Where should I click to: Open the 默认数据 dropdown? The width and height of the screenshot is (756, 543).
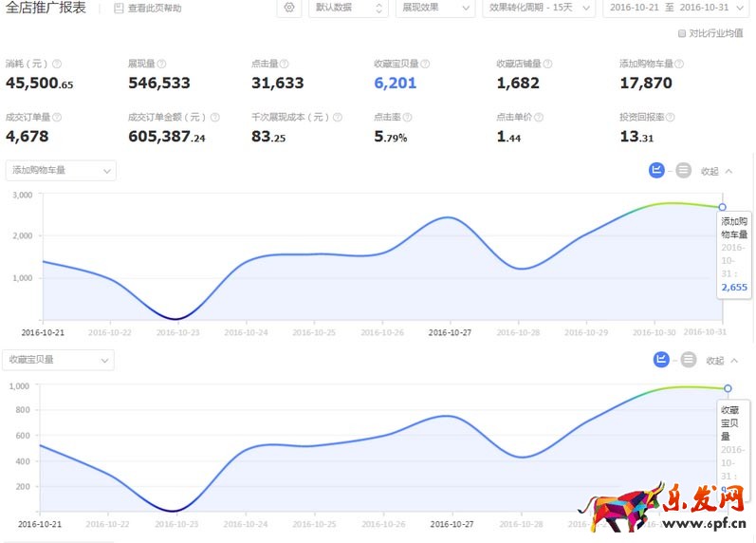click(347, 8)
